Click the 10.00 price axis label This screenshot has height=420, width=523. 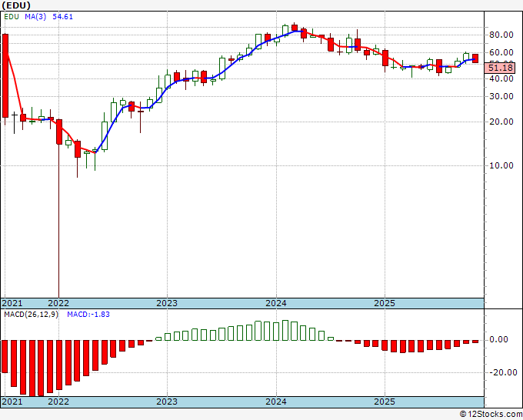pyautogui.click(x=501, y=166)
